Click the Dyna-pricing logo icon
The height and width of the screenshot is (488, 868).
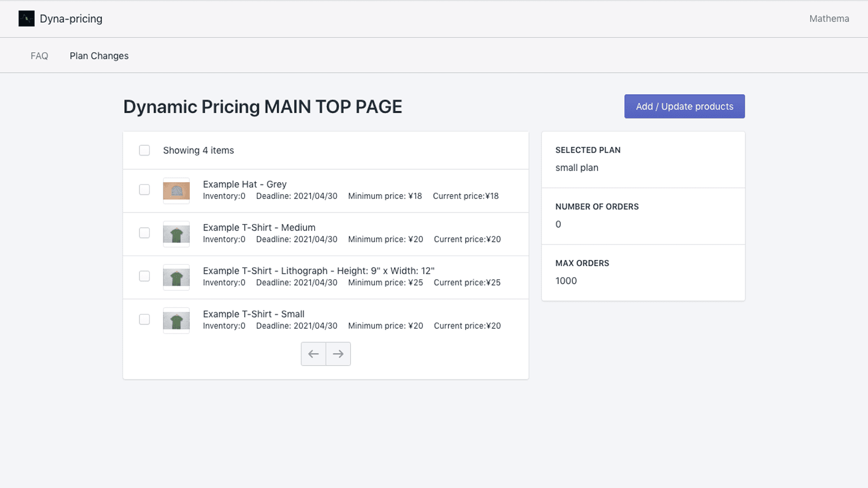click(x=26, y=18)
